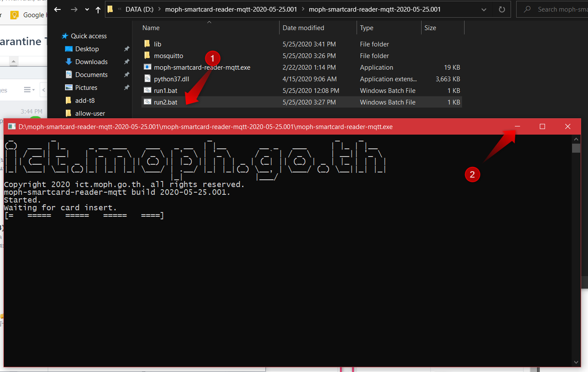Click console scrollbar down arrow
This screenshot has width=588, height=372.
576,363
